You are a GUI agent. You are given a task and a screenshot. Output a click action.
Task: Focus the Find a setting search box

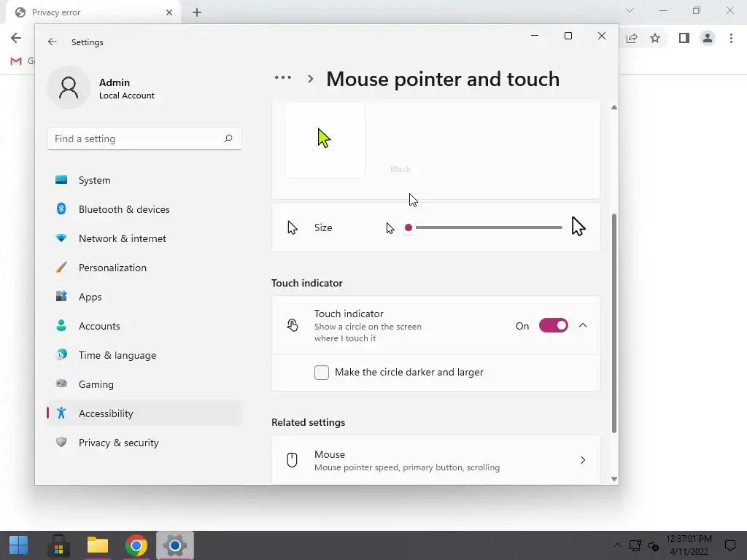click(144, 139)
